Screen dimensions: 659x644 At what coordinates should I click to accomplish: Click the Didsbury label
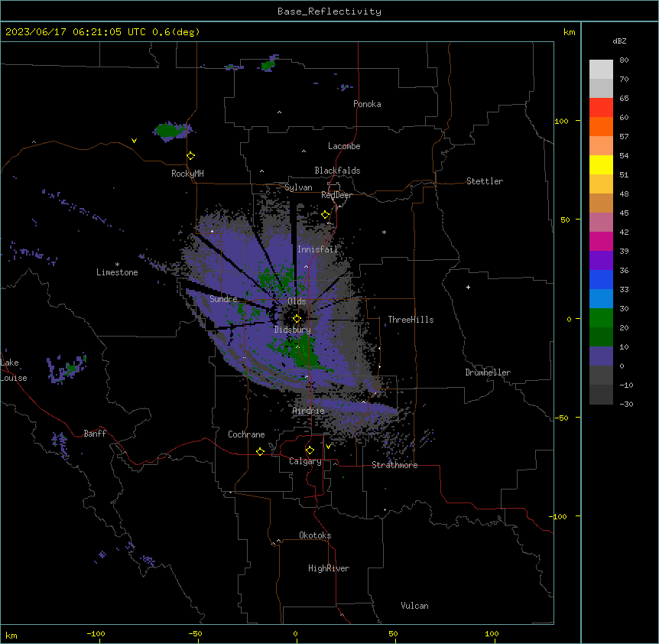pyautogui.click(x=293, y=330)
